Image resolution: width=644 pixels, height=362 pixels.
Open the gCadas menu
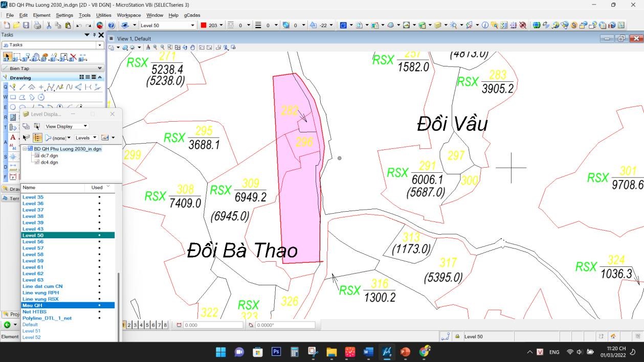192,15
